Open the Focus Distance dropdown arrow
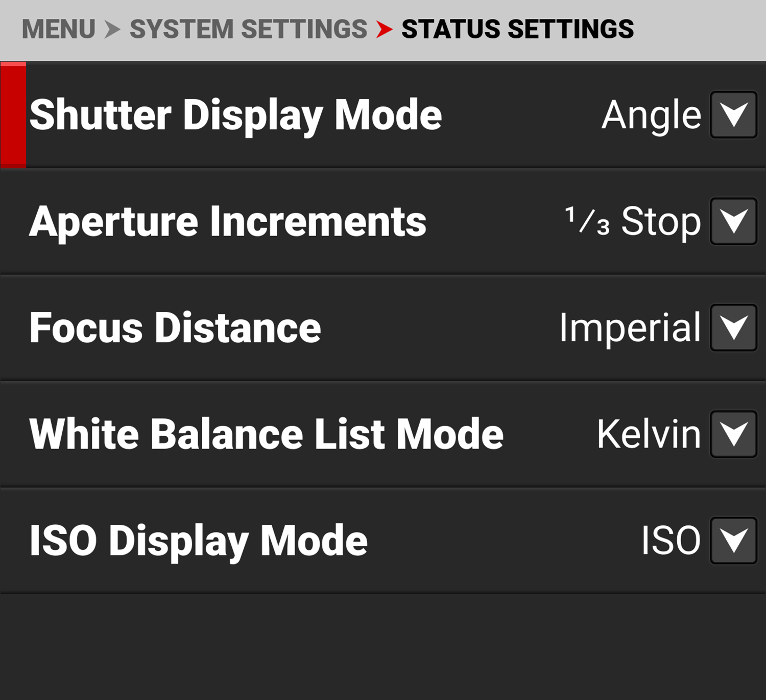The width and height of the screenshot is (766, 700). coord(733,328)
